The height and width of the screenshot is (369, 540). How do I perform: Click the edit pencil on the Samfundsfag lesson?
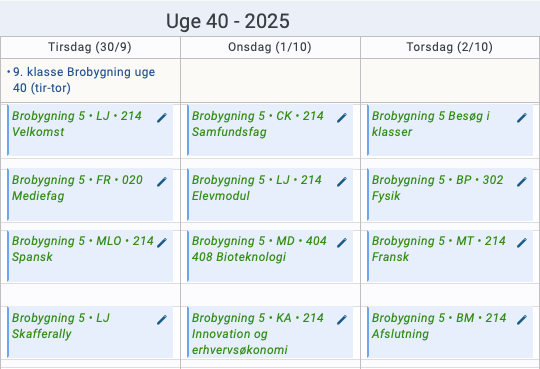pos(342,118)
